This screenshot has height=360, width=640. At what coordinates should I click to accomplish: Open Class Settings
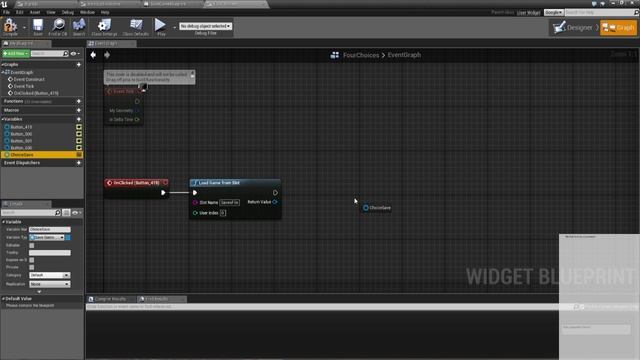point(104,27)
